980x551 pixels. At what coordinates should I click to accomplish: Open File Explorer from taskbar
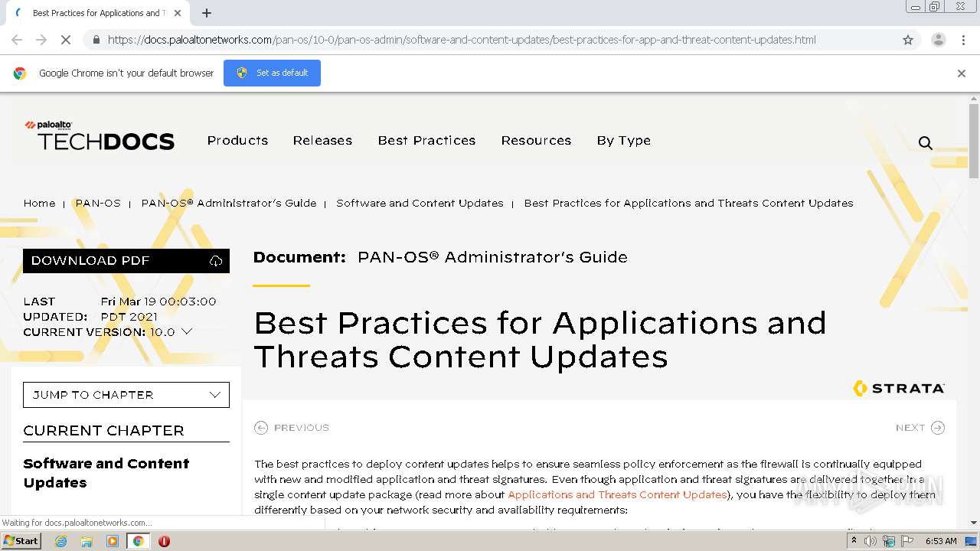point(87,541)
